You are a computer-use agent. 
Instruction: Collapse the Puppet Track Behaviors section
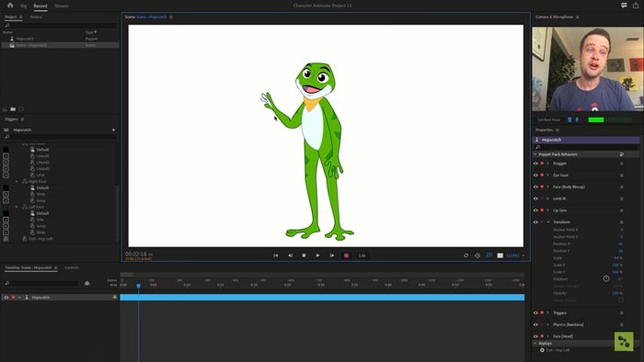tap(535, 154)
